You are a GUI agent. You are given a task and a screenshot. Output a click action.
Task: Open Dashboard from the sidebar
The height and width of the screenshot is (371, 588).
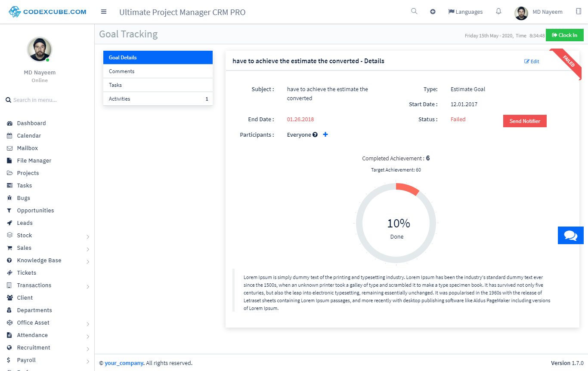tap(31, 123)
